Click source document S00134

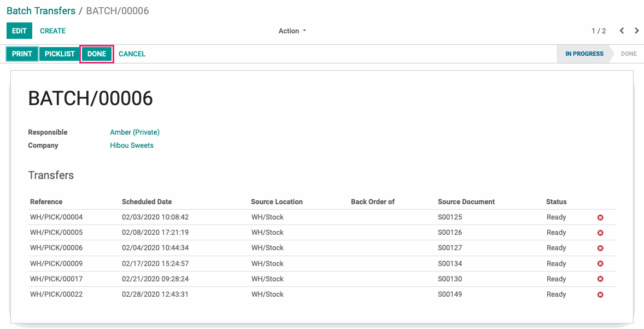[450, 264]
